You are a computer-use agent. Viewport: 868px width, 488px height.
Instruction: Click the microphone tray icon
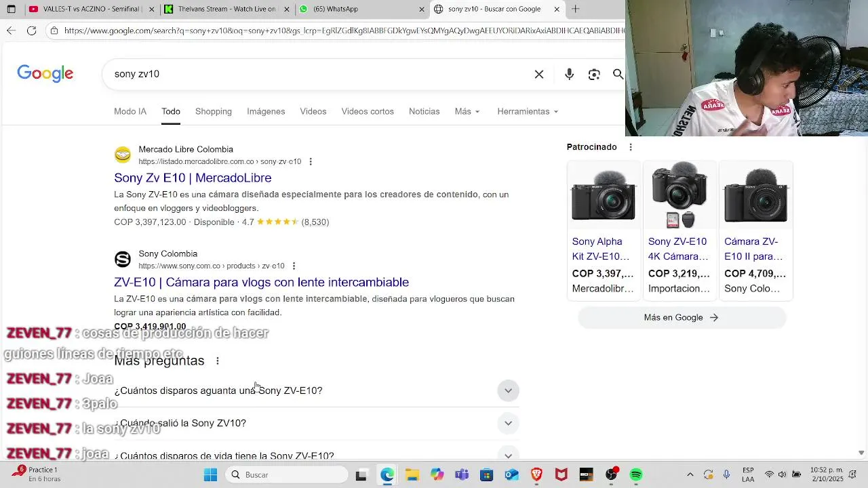(x=726, y=475)
